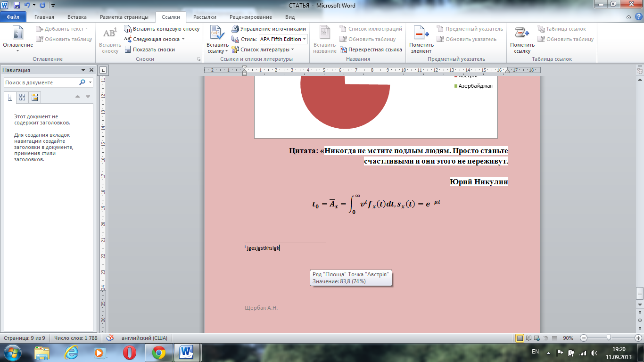The width and height of the screenshot is (644, 362).
Task: Expand Список литературы dropdown
Action: point(292,49)
